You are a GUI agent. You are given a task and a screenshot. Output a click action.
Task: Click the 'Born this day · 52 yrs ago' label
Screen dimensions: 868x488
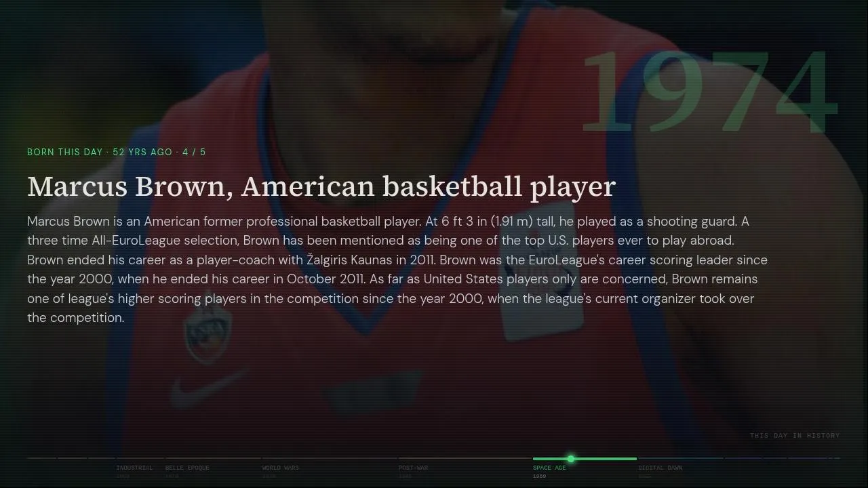[116, 152]
